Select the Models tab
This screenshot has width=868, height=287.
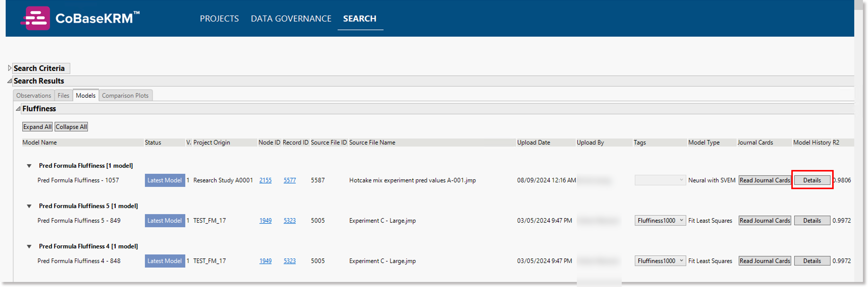click(86, 95)
